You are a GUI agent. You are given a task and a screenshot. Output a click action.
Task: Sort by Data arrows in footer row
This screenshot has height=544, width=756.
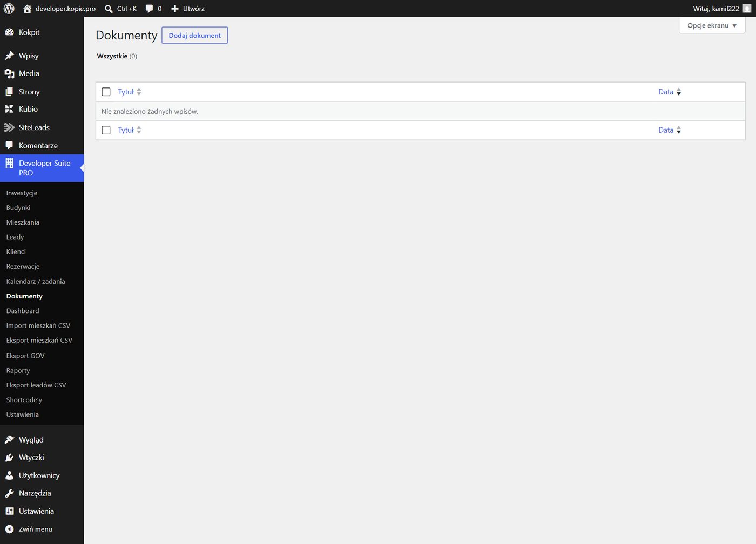(x=679, y=130)
